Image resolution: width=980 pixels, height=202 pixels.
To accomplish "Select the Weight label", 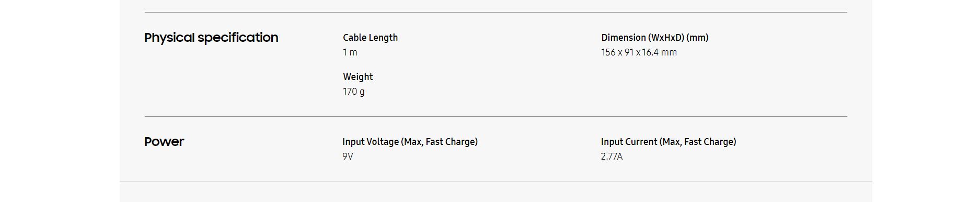I will [358, 77].
